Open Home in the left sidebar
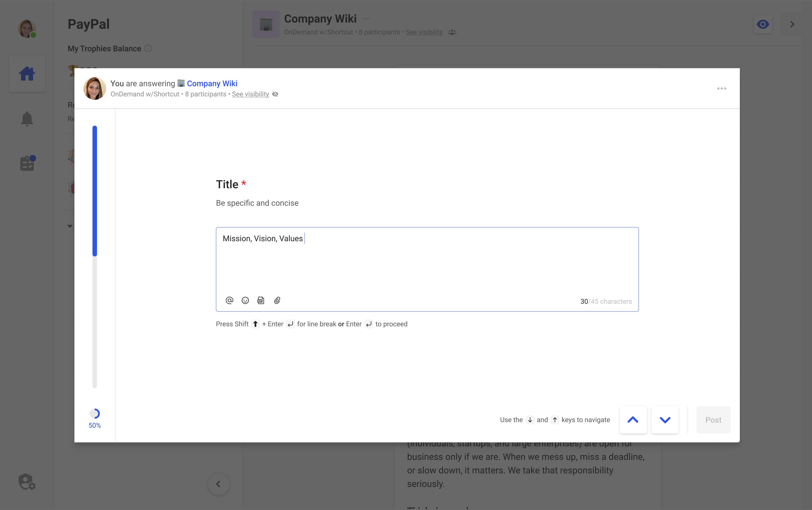Screen dimensions: 812x510 (x=27, y=74)
